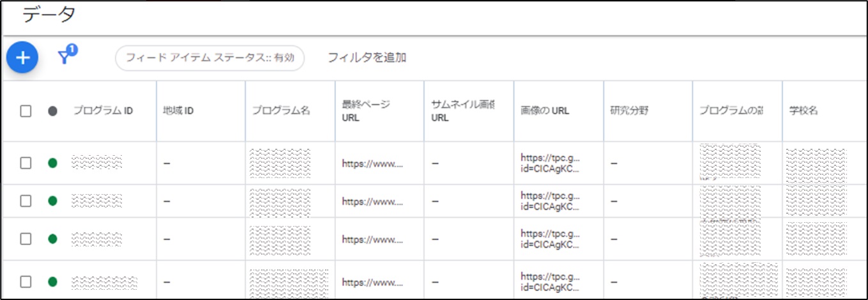Click フィルタを追加 to add a filter
The image size is (868, 300).
click(x=367, y=57)
